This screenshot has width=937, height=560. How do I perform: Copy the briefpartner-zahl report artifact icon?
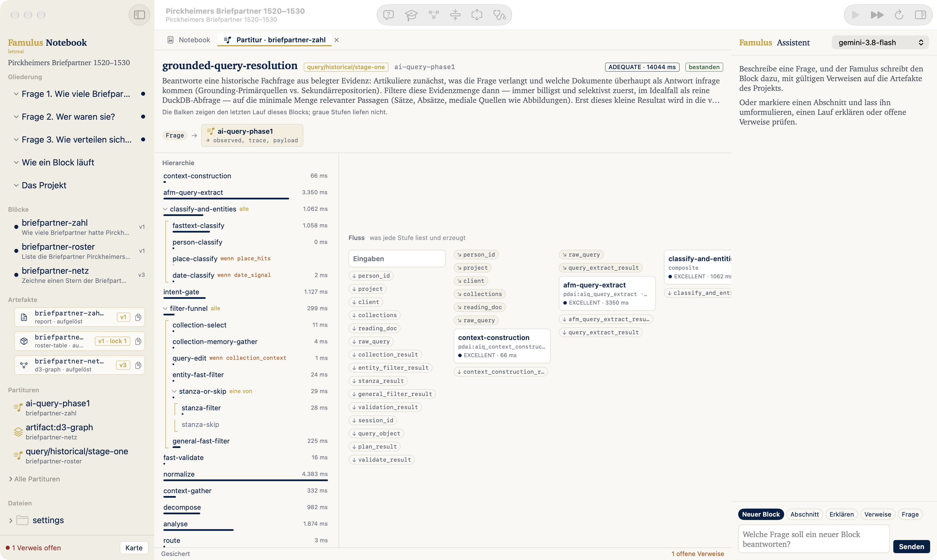pos(138,317)
